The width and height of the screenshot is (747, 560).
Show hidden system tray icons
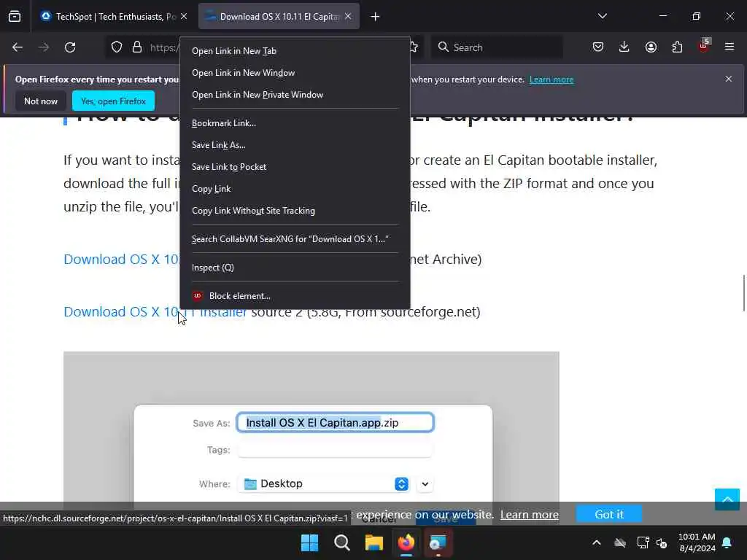coord(597,542)
